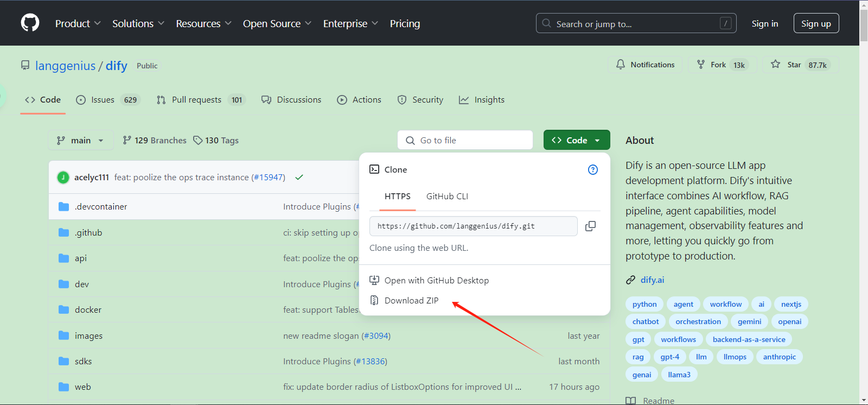Click the Notifications bell icon
The image size is (868, 405).
(x=621, y=65)
